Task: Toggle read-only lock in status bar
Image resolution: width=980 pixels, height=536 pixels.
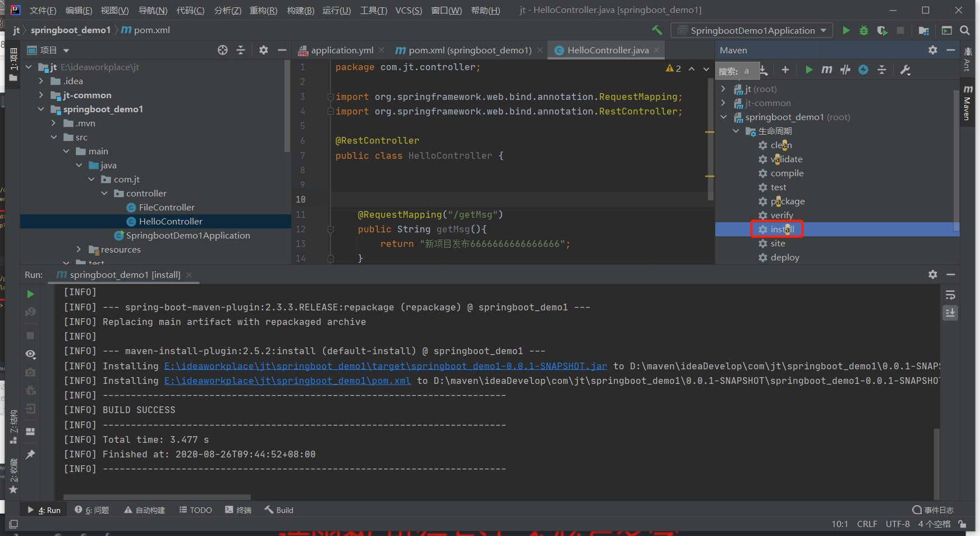Action: pyautogui.click(x=963, y=524)
